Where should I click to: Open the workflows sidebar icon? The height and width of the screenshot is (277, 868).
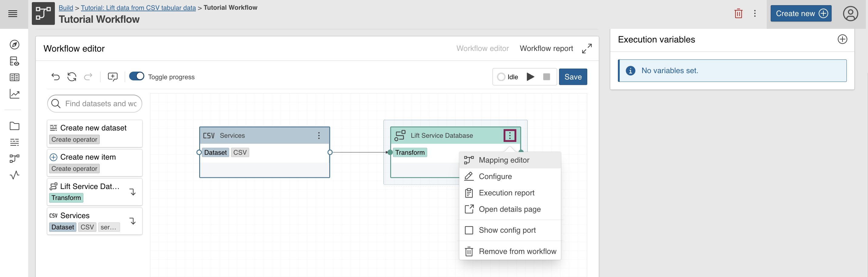point(15,159)
